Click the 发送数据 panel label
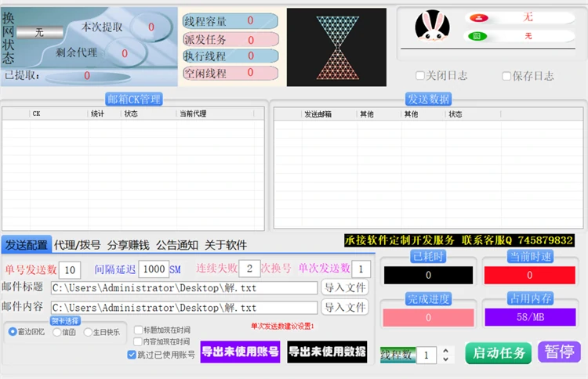Image resolution: width=588 pixels, height=379 pixels. [x=428, y=99]
